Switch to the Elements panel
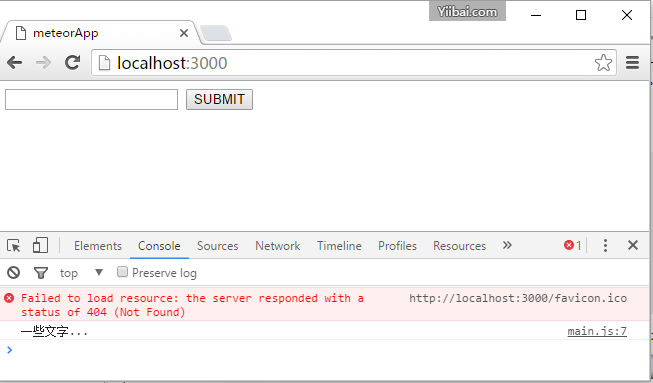653x383 pixels. [x=98, y=246]
